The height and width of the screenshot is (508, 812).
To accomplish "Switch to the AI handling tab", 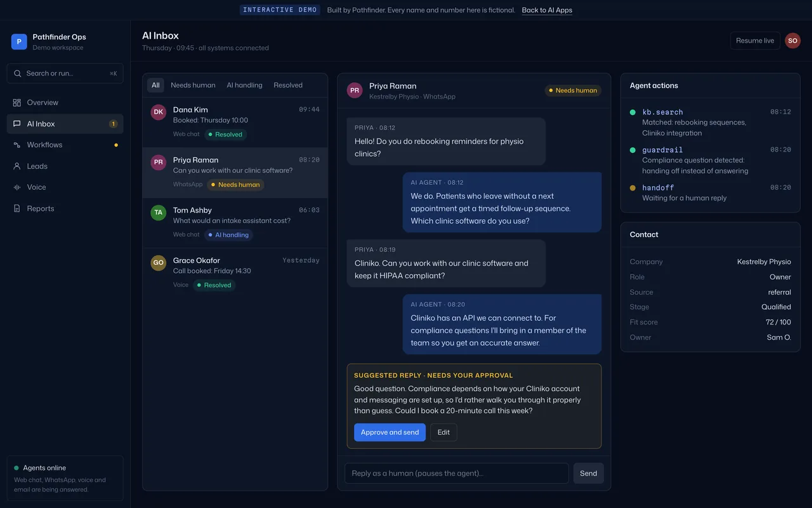I will point(244,85).
